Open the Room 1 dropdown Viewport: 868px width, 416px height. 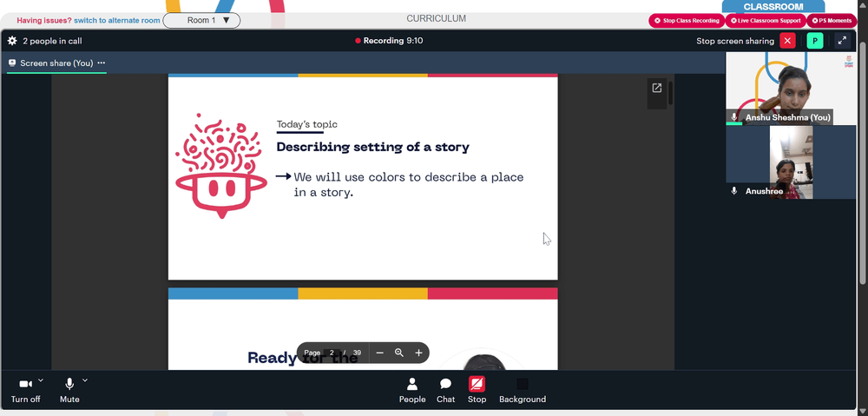point(201,21)
